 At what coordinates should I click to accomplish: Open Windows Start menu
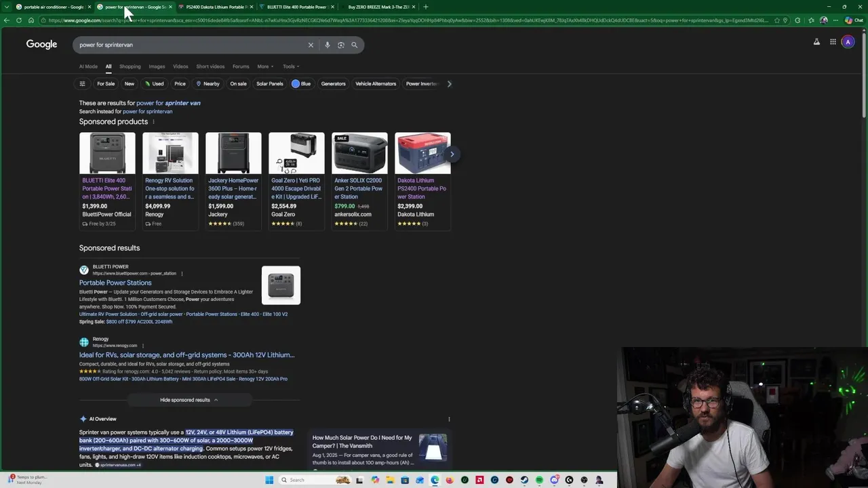coord(269,480)
